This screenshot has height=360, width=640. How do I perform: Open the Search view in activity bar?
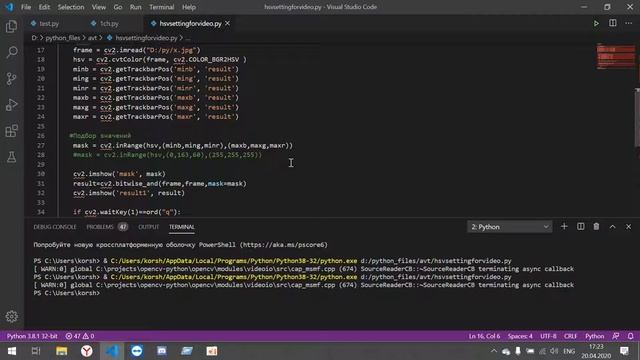tap(11, 52)
